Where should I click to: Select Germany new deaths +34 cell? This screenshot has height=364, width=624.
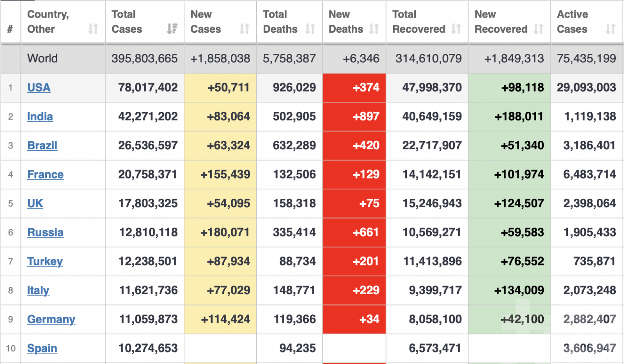pyautogui.click(x=354, y=319)
